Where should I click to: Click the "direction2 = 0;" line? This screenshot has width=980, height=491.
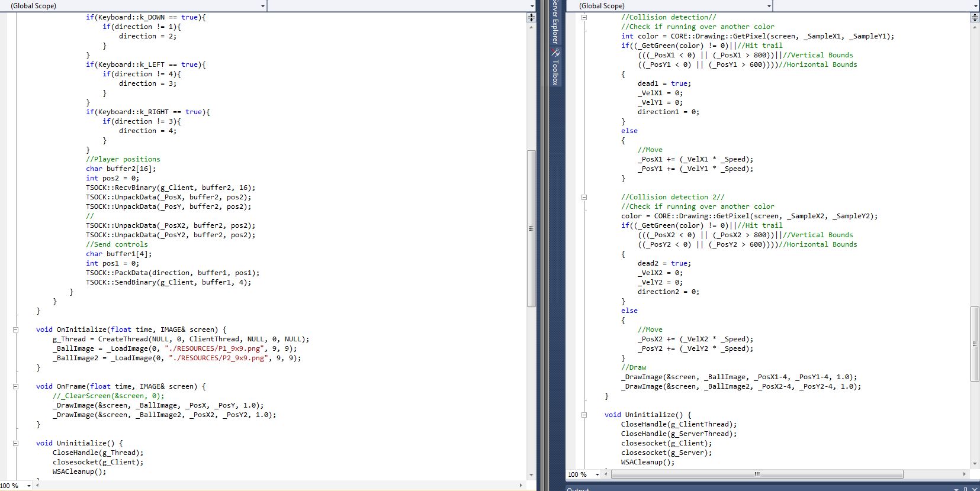coord(669,292)
